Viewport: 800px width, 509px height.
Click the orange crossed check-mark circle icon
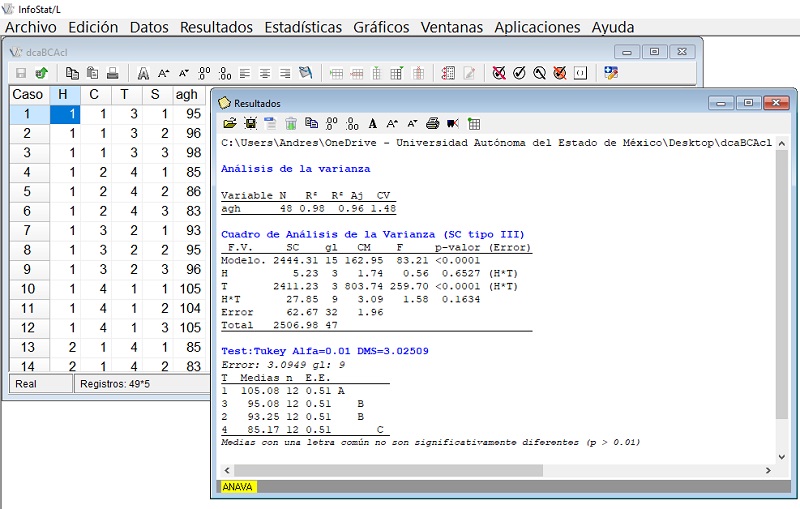pos(559,73)
